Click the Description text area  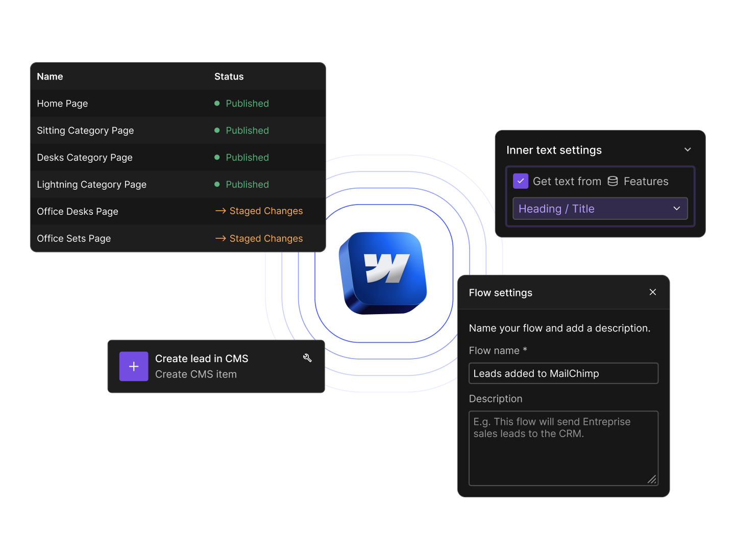tap(563, 448)
